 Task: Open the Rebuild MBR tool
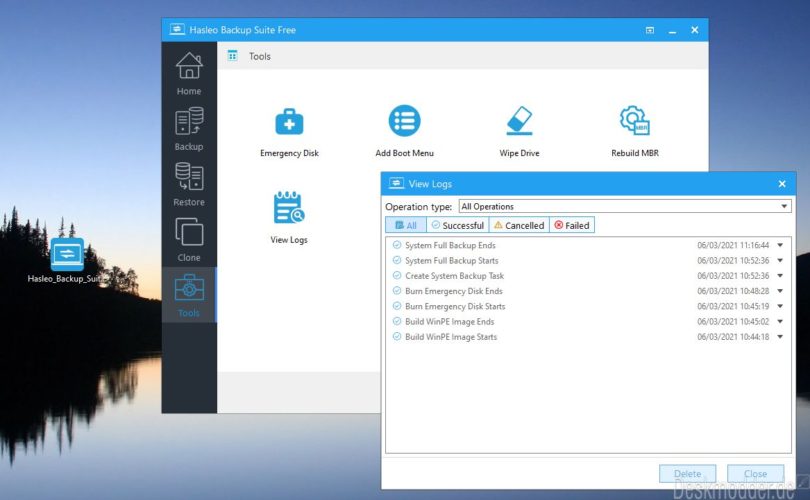click(x=635, y=132)
